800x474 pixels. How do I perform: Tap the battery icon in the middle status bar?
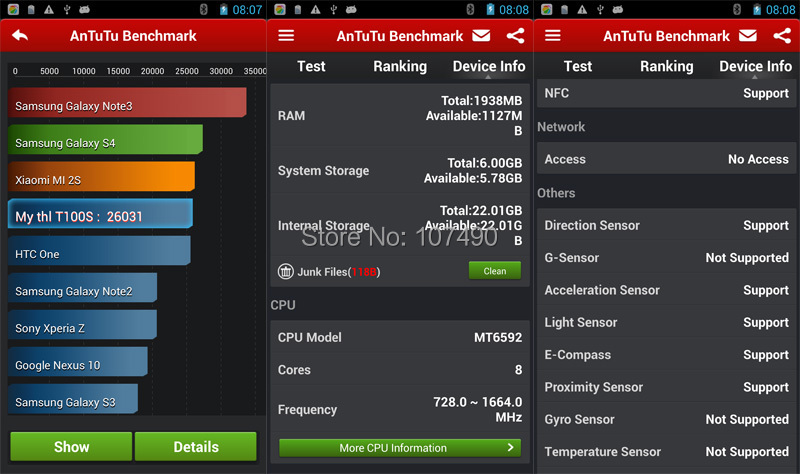point(490,9)
